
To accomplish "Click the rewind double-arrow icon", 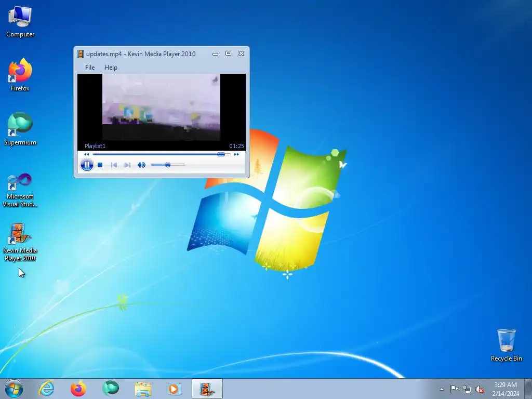I will point(87,154).
